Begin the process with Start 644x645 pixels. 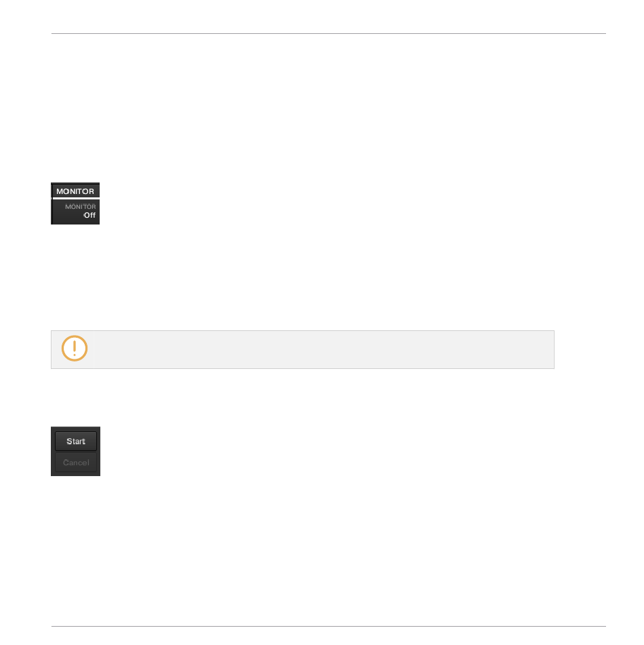pyautogui.click(x=76, y=441)
